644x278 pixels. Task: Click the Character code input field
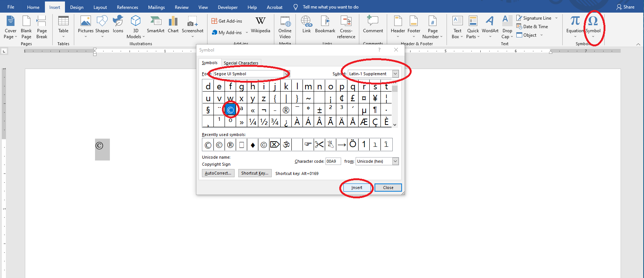pos(333,161)
